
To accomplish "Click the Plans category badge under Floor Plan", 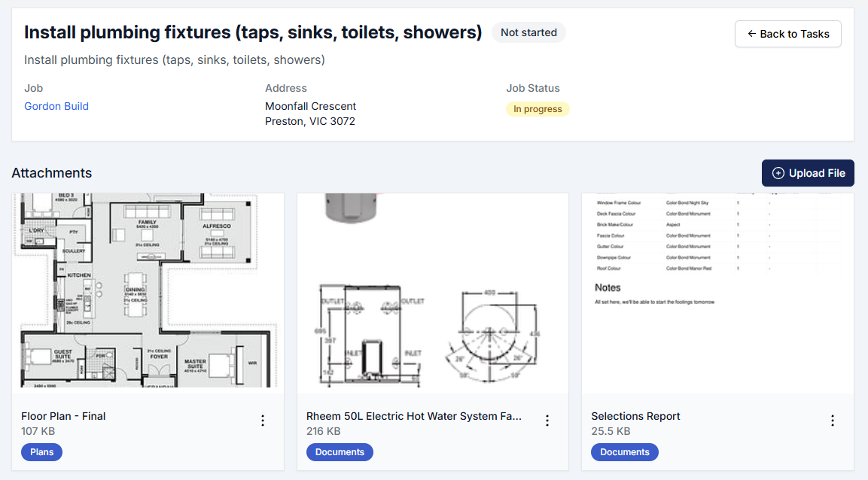I will [41, 451].
